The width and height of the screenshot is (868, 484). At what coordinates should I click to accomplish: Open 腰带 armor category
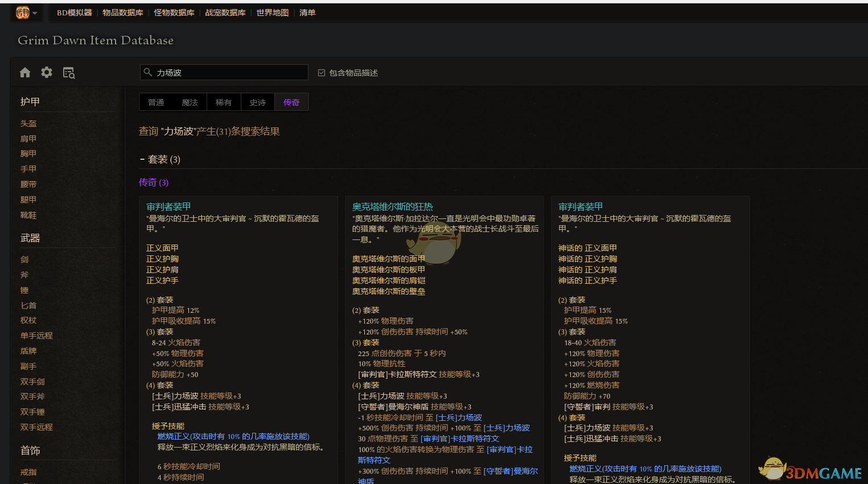point(28,184)
